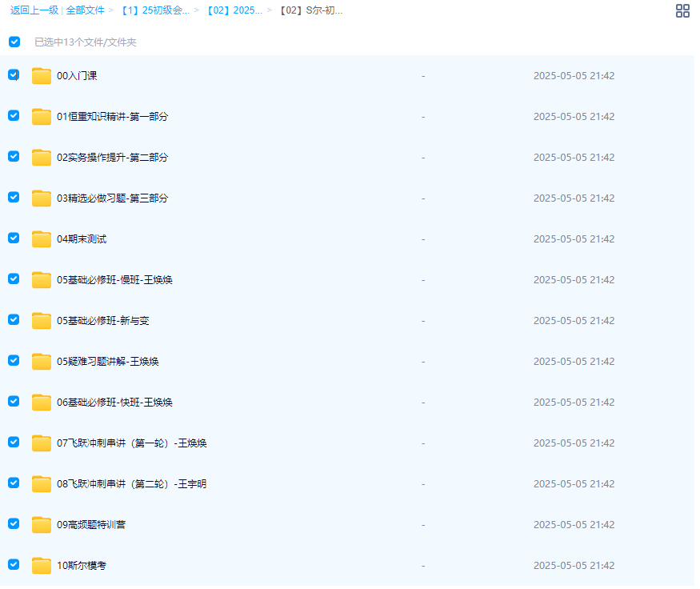
Task: Click the date of the 04期末测试 row
Action: [574, 239]
